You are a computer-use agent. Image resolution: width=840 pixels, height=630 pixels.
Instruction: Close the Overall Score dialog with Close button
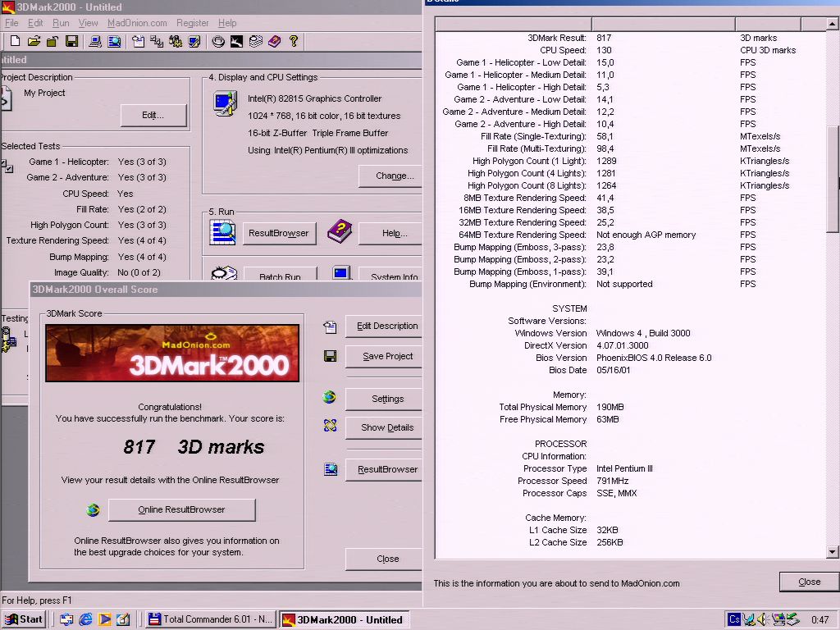(384, 559)
